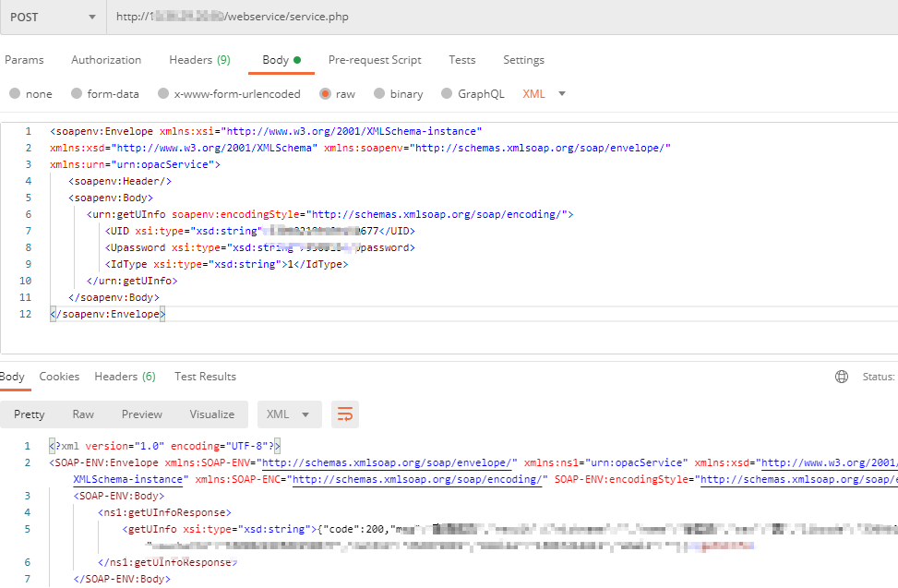Click the globe network icon
The image size is (898, 588).
click(x=842, y=377)
